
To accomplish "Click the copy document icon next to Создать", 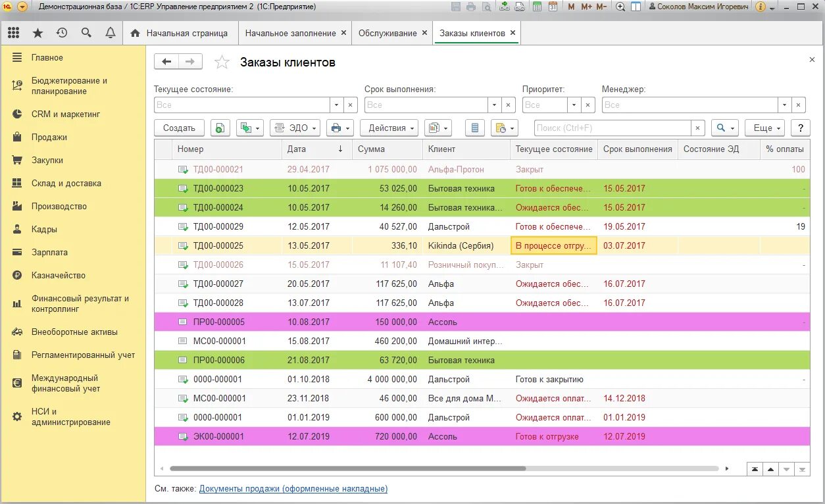I will click(x=220, y=128).
